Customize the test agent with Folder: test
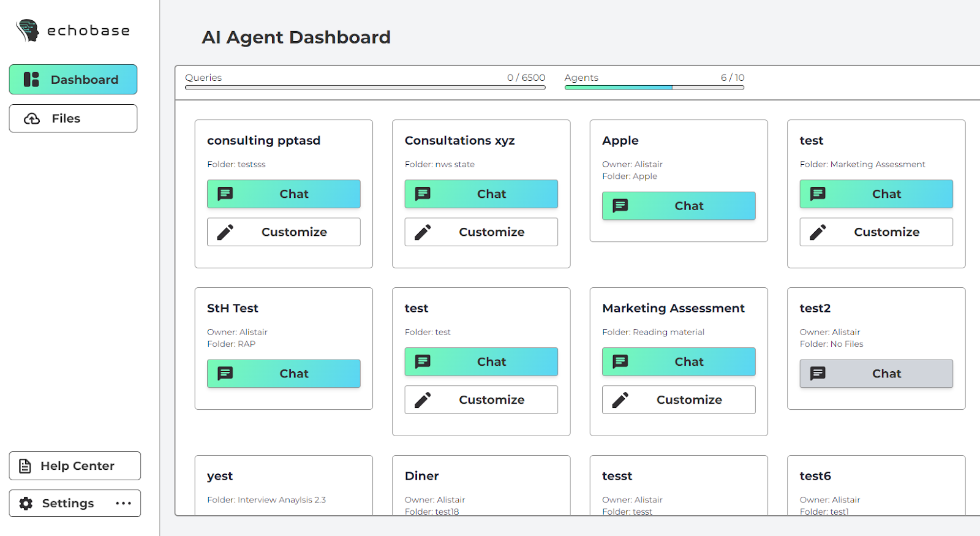980x536 pixels. coord(481,400)
